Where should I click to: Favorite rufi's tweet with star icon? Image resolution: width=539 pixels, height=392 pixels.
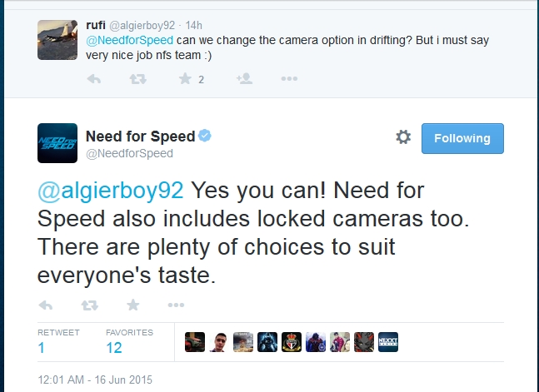click(x=185, y=79)
